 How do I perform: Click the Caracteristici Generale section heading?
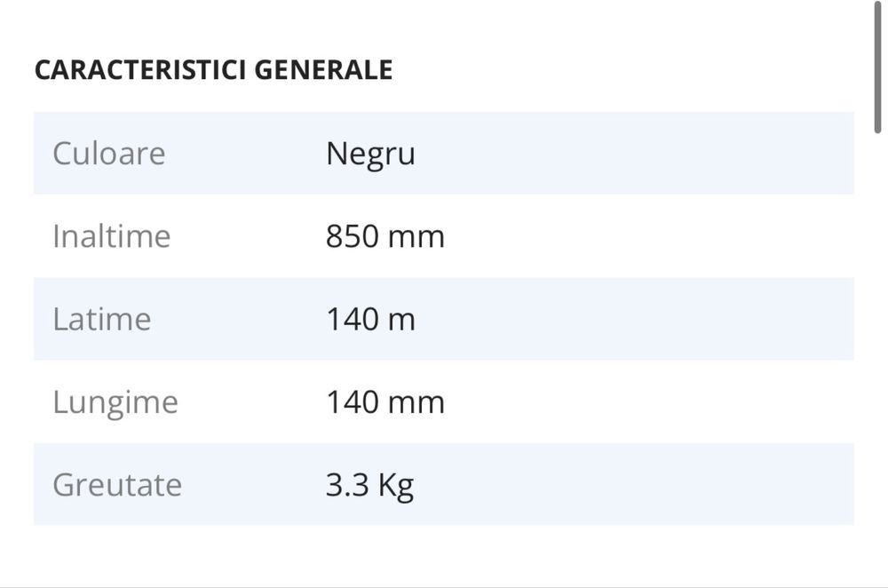[213, 69]
